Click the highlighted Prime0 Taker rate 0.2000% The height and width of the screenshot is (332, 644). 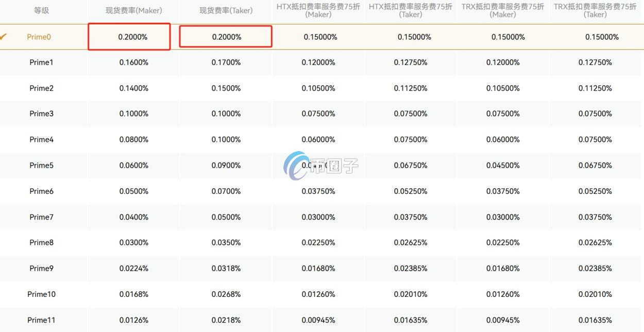click(227, 37)
